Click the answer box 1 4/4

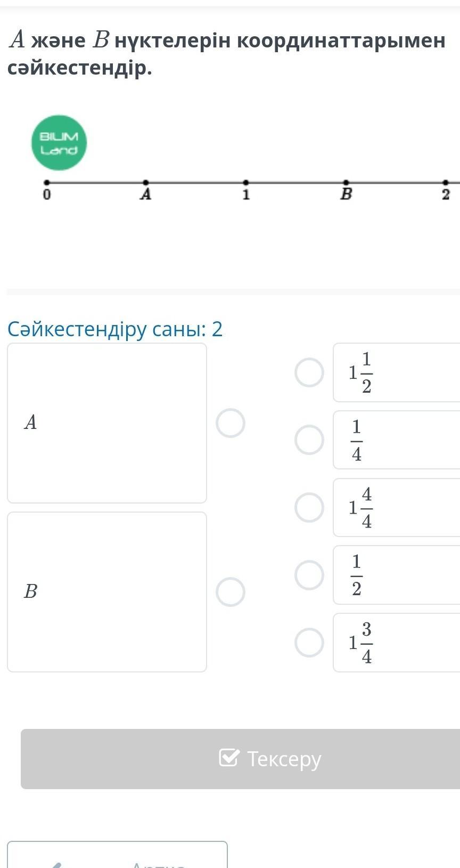(397, 507)
